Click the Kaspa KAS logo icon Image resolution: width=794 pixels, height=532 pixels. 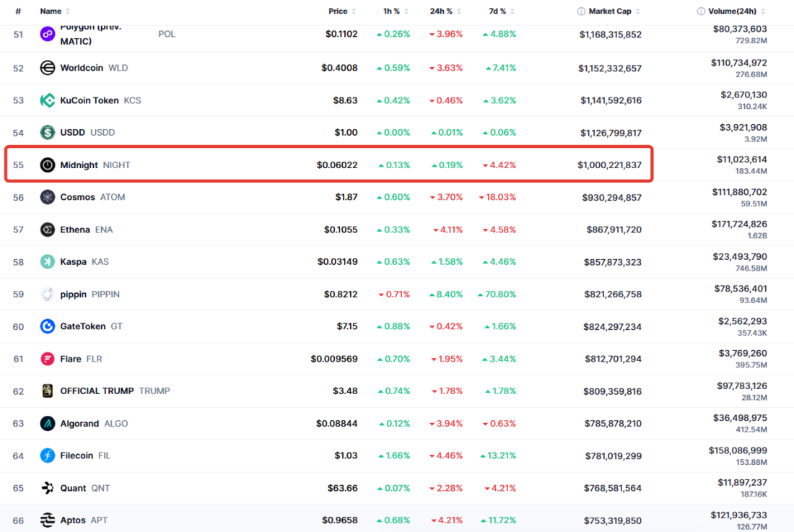coord(48,262)
